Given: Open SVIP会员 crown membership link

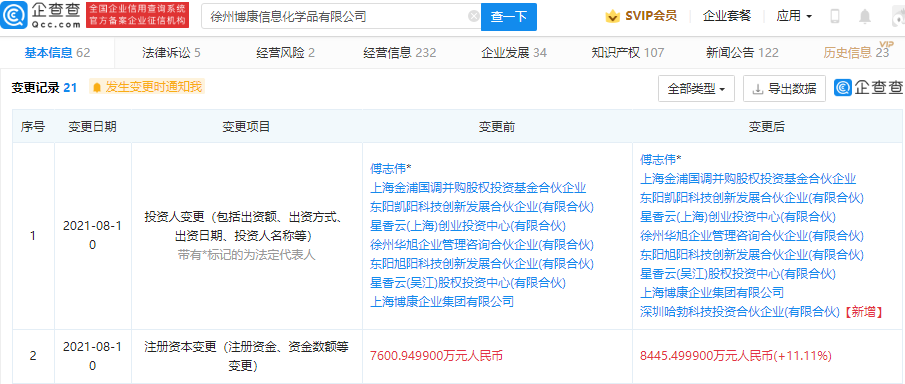Looking at the screenshot, I should click(x=641, y=16).
